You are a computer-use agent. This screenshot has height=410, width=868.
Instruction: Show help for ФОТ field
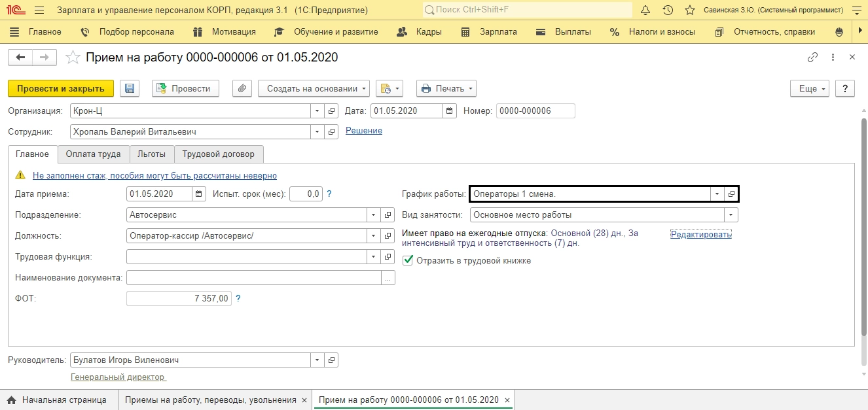(x=238, y=298)
